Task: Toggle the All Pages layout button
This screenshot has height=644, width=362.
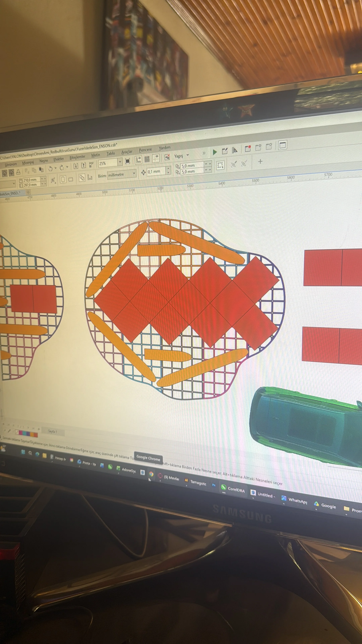Action: 82,178
